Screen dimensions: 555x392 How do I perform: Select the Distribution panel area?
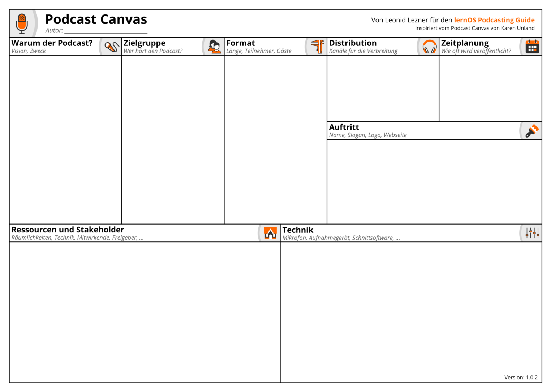381,87
